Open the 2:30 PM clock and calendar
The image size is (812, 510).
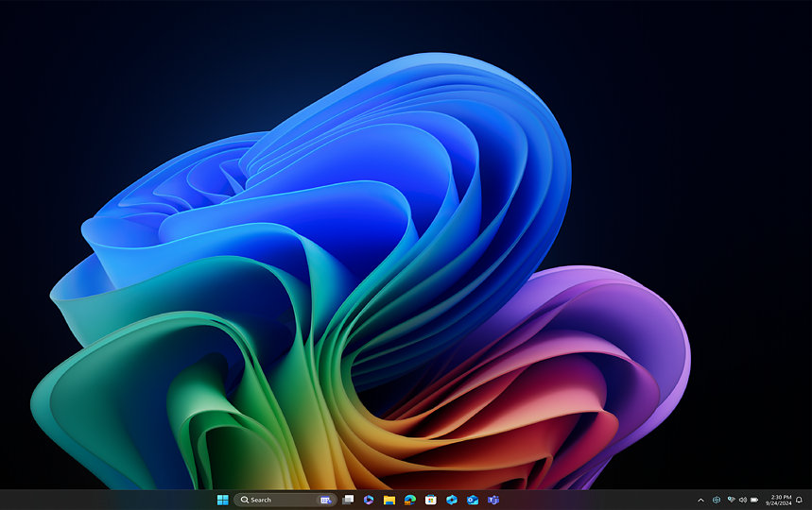point(779,501)
